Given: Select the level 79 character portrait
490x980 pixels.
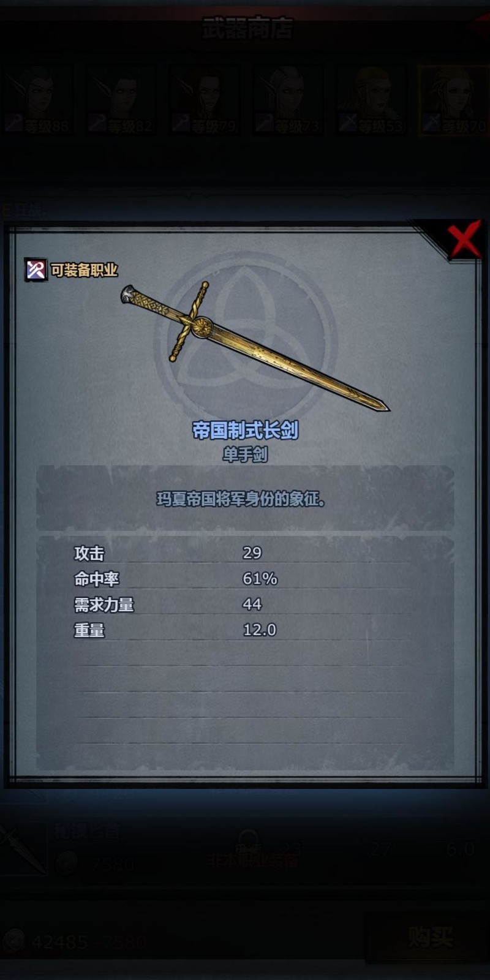Looking at the screenshot, I should [205, 100].
